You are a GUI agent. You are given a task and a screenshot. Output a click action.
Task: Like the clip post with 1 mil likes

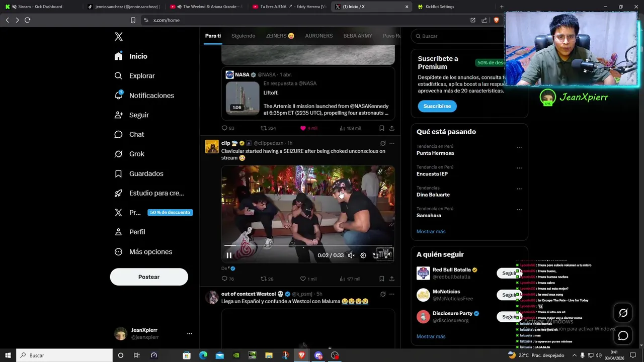(x=308, y=279)
